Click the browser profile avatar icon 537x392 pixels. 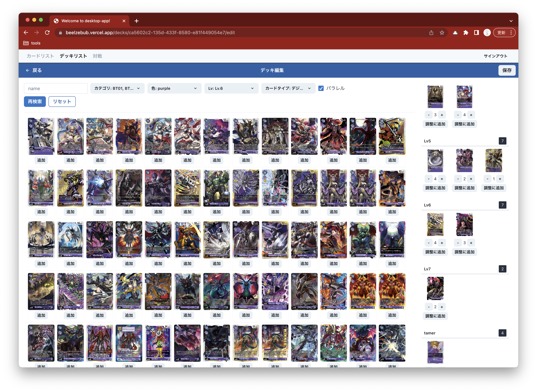pos(487,33)
